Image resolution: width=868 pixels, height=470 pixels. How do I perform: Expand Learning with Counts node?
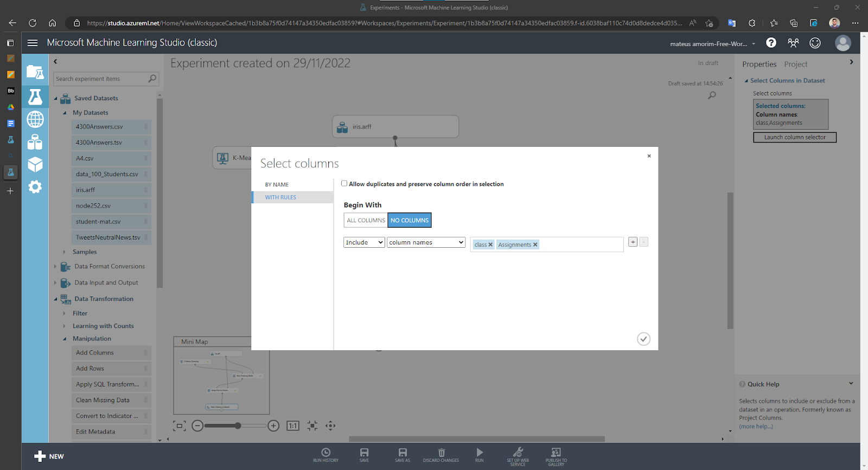65,326
